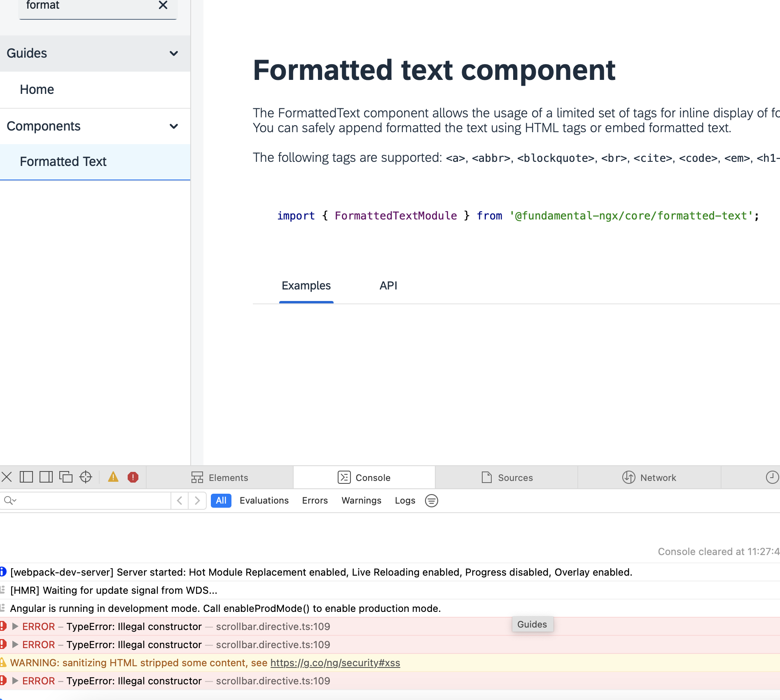Expand the first Illegal constructor error

click(16, 626)
